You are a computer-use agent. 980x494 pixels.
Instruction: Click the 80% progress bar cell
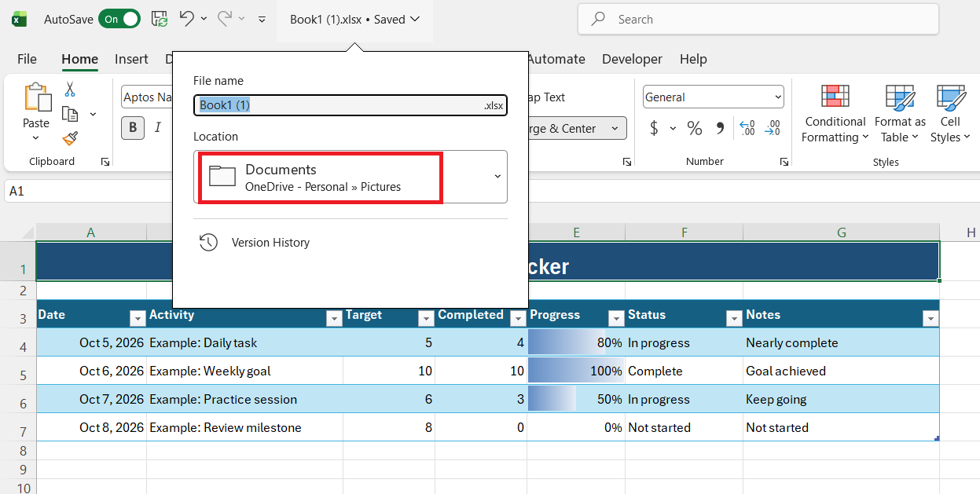point(576,342)
